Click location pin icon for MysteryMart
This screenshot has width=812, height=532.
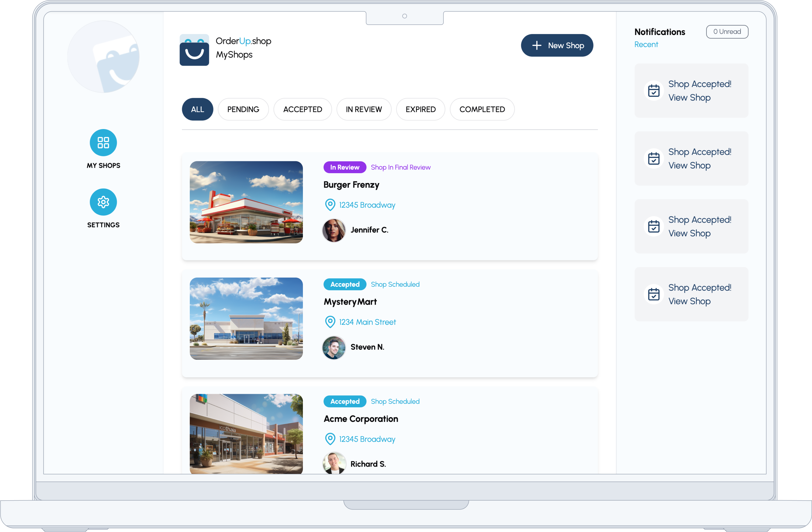330,322
